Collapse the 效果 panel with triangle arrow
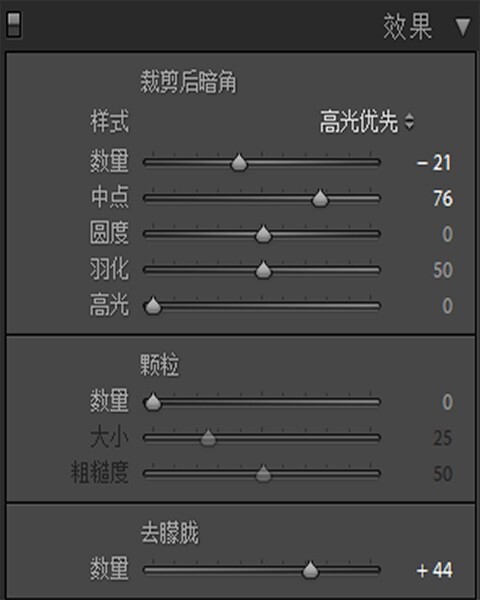This screenshot has width=480, height=600. [x=462, y=27]
